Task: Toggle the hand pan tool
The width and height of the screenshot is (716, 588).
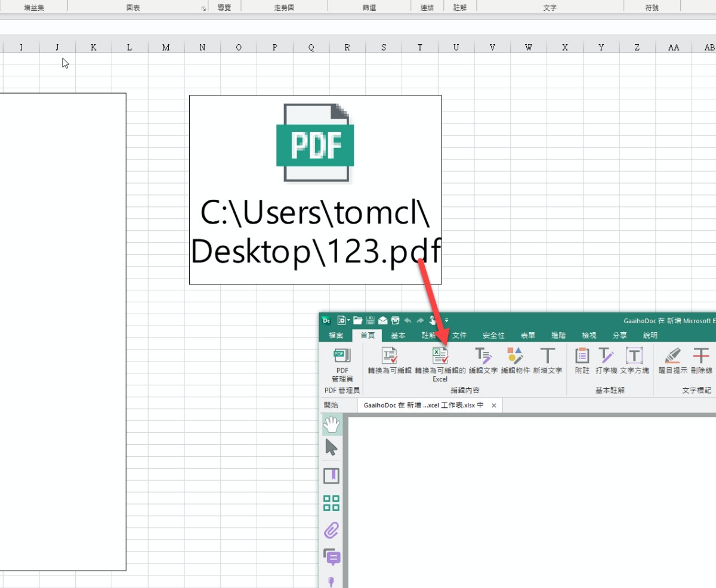Action: (x=331, y=425)
